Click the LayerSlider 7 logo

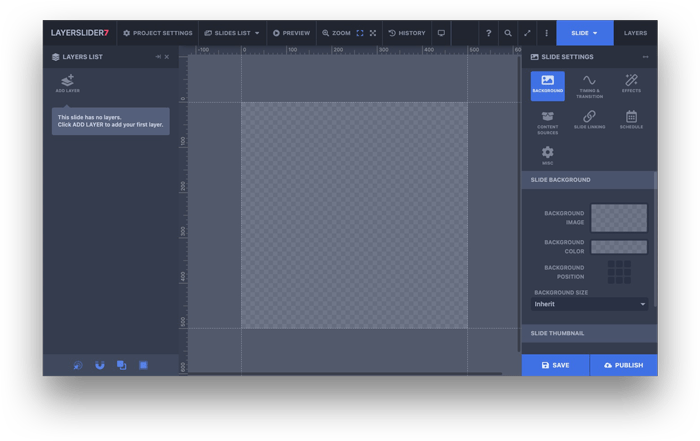[x=79, y=33]
